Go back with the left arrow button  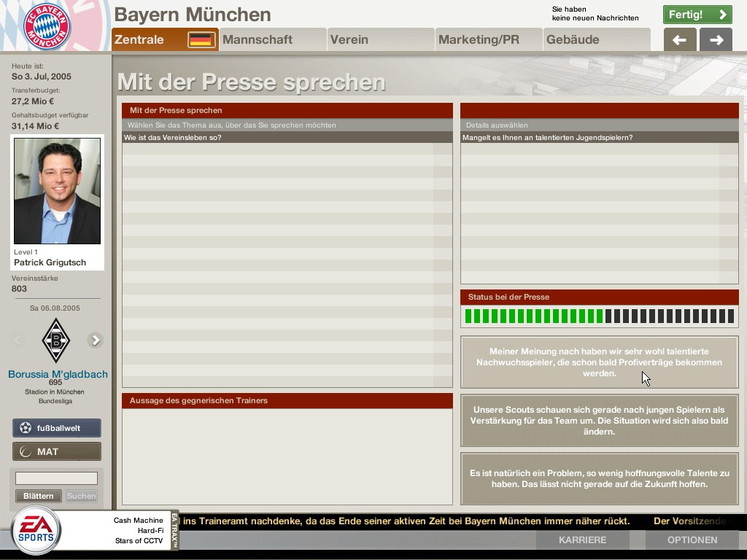(x=680, y=39)
